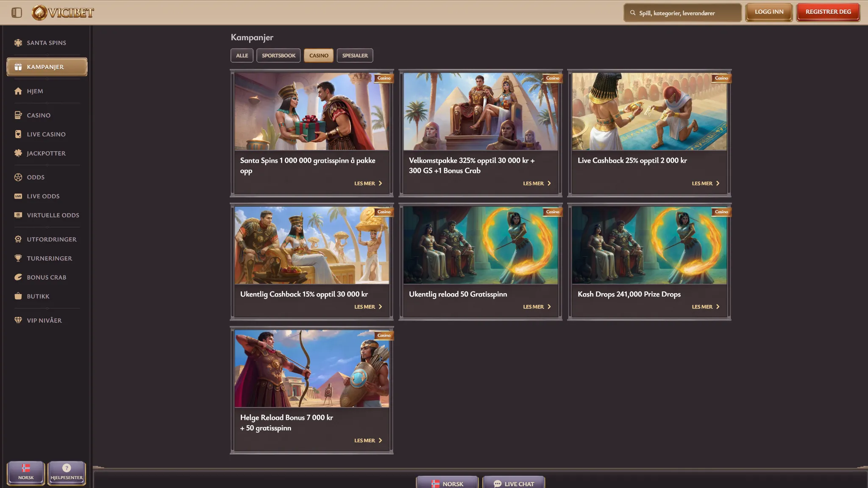Image resolution: width=868 pixels, height=488 pixels.
Task: Open Jackpotter clover icon
Action: pos(18,153)
